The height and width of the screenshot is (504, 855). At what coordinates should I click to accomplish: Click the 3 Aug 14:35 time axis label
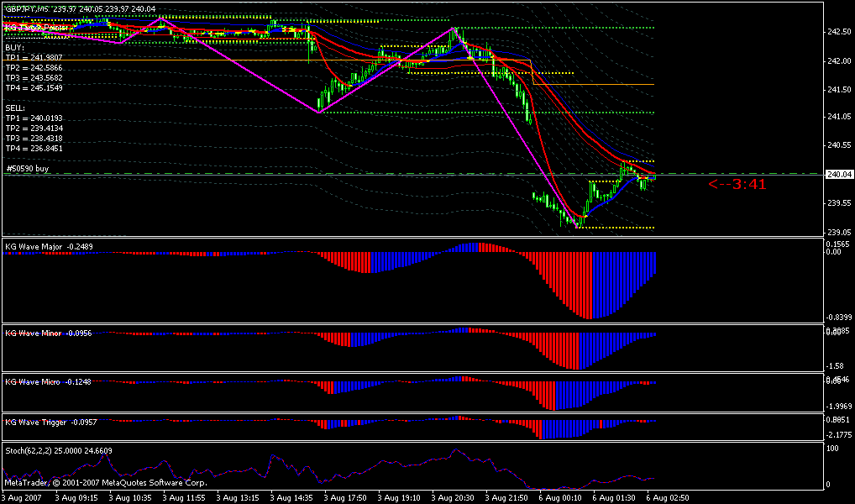pos(291,498)
